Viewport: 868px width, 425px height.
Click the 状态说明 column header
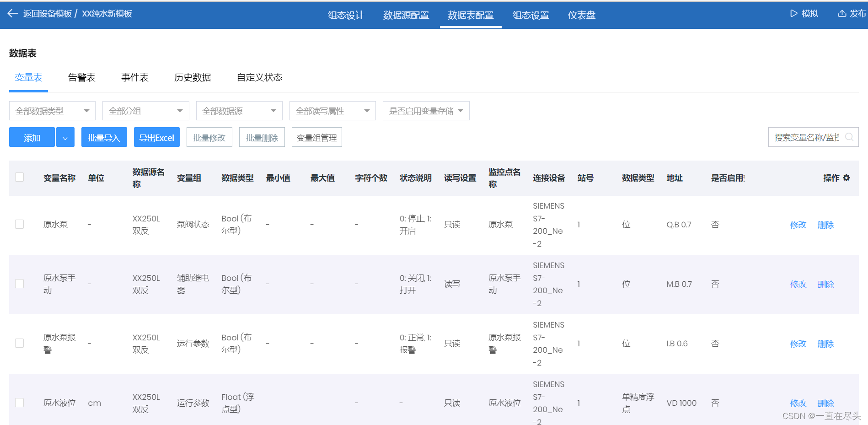(x=415, y=178)
